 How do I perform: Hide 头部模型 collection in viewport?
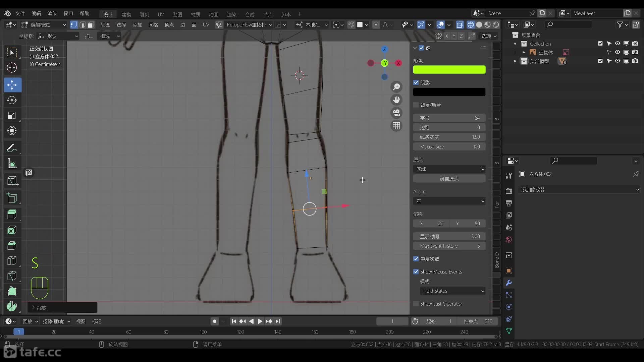coord(618,61)
